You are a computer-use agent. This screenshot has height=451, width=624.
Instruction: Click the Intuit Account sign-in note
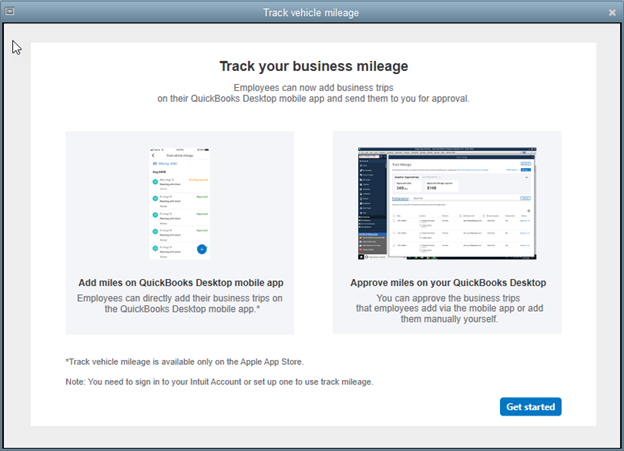(219, 382)
